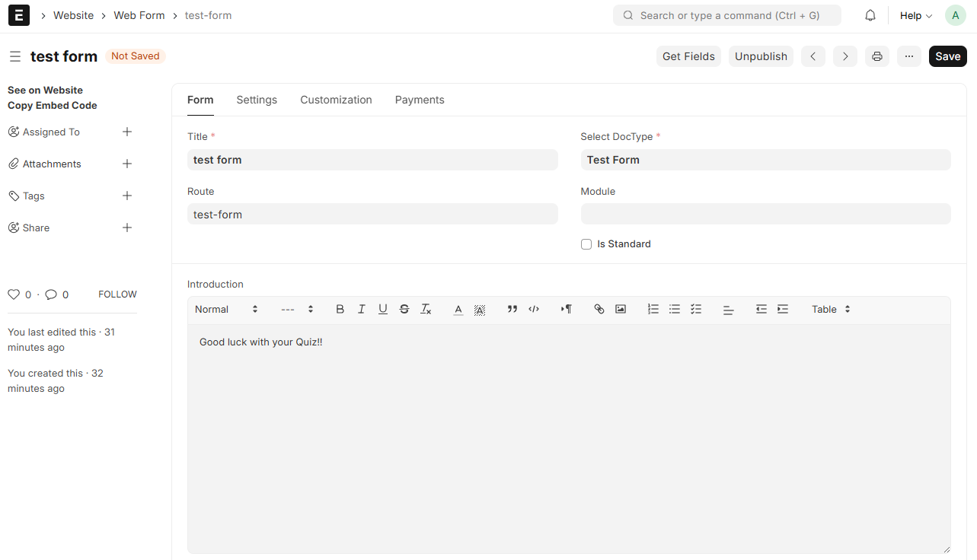Click the print icon in header
The width and height of the screenshot is (977, 560).
877,56
